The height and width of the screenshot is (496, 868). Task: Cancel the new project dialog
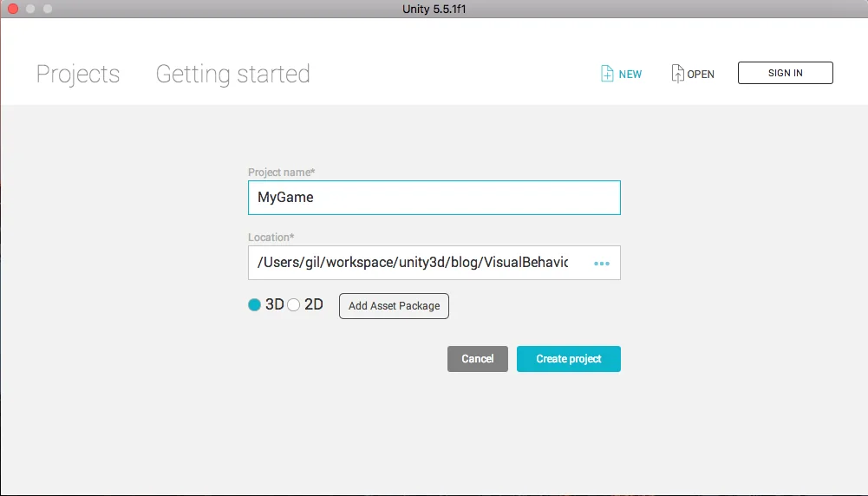click(x=477, y=359)
